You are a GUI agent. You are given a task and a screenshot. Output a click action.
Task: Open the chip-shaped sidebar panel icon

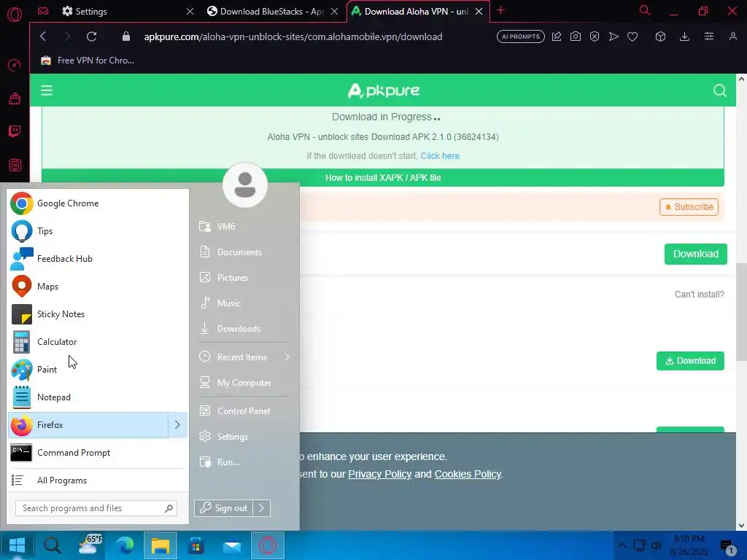tap(15, 165)
